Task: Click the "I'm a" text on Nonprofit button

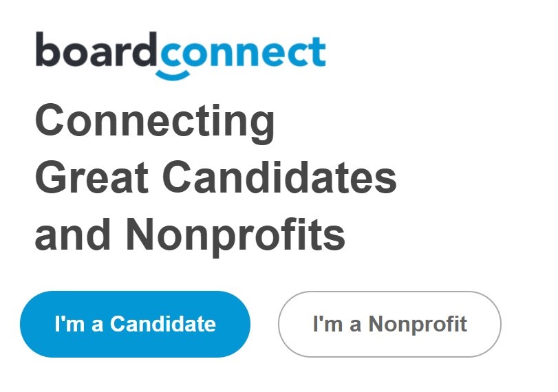Action: pyautogui.click(x=337, y=324)
